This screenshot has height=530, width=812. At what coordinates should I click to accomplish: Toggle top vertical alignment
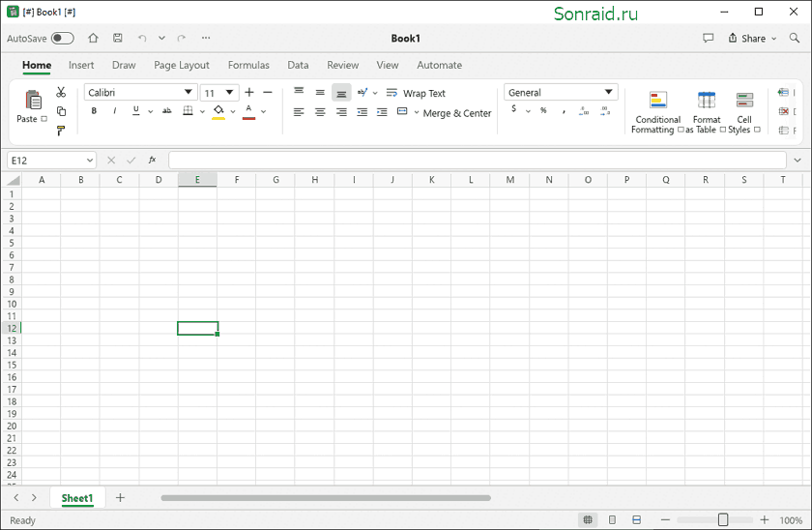point(299,92)
